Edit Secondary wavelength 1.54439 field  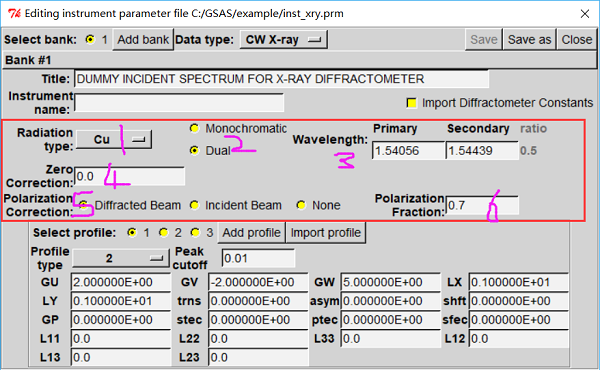(482, 151)
